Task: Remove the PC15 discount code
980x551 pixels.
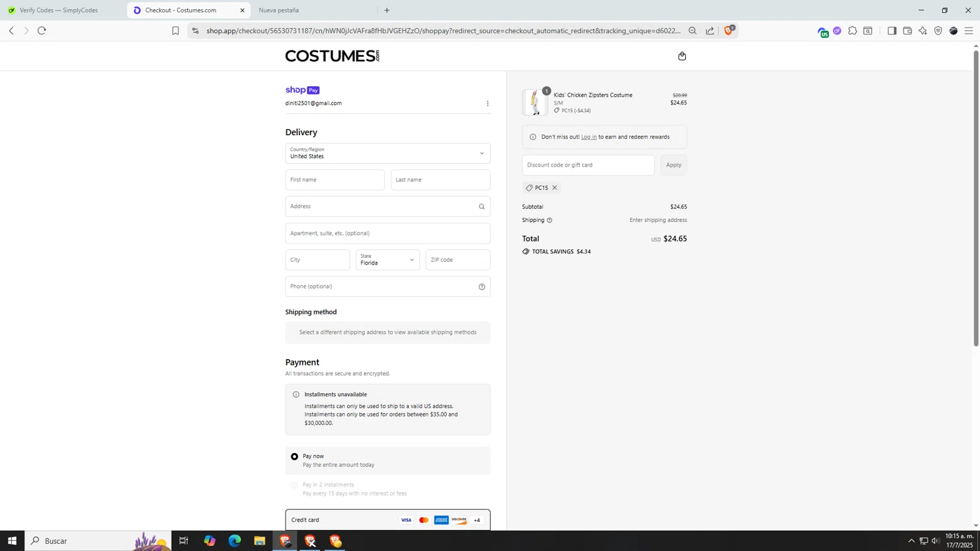Action: point(555,188)
